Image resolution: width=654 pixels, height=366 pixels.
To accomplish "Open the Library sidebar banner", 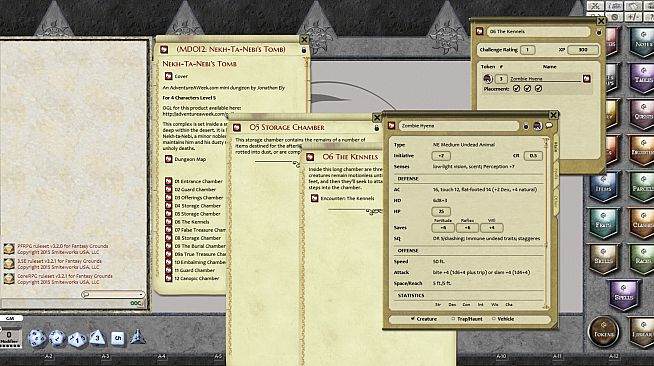I will pos(642,332).
